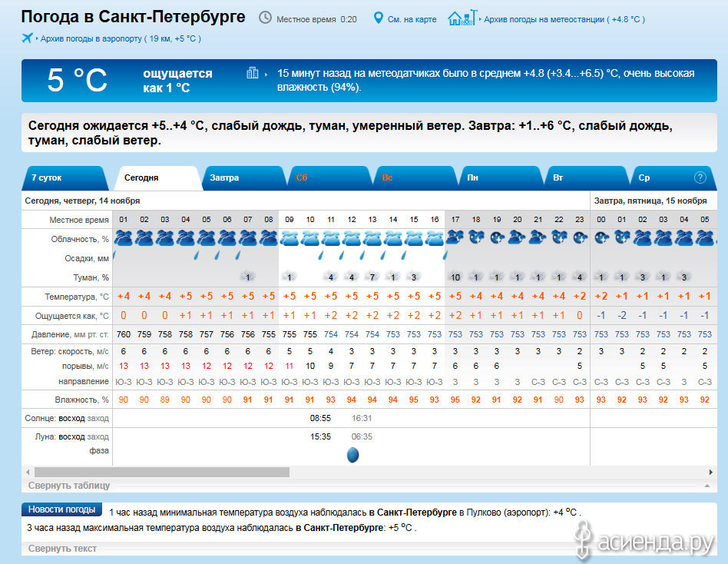
Task: Collapse table using the small arrow at right
Action: pos(707,486)
